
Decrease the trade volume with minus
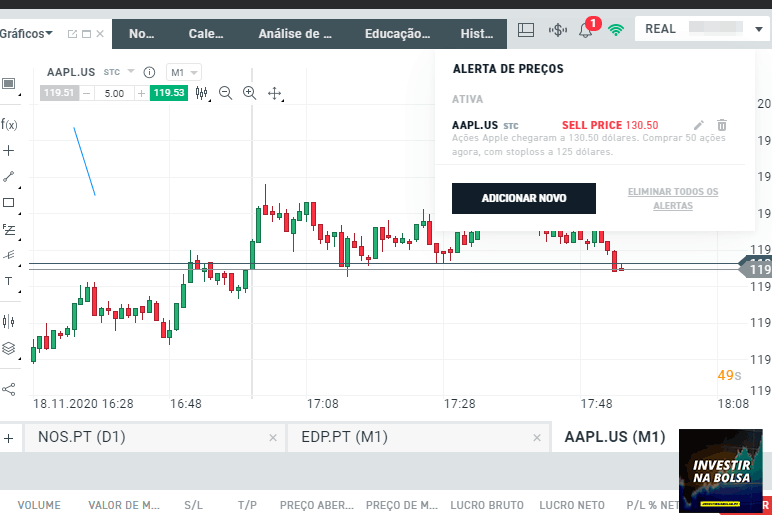coord(87,93)
